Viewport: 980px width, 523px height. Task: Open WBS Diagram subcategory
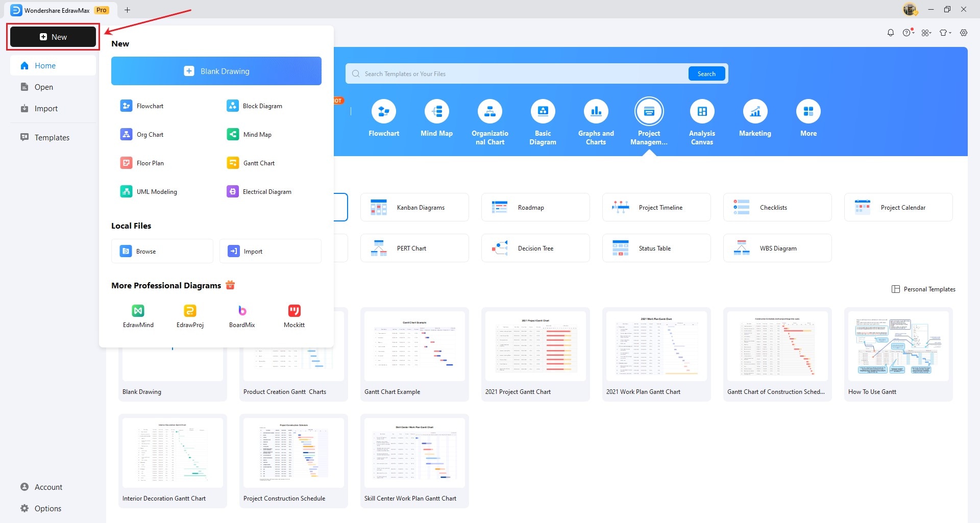pos(777,248)
